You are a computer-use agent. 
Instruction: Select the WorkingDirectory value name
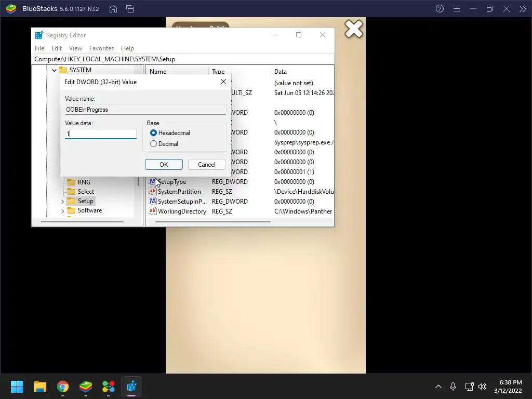point(182,211)
